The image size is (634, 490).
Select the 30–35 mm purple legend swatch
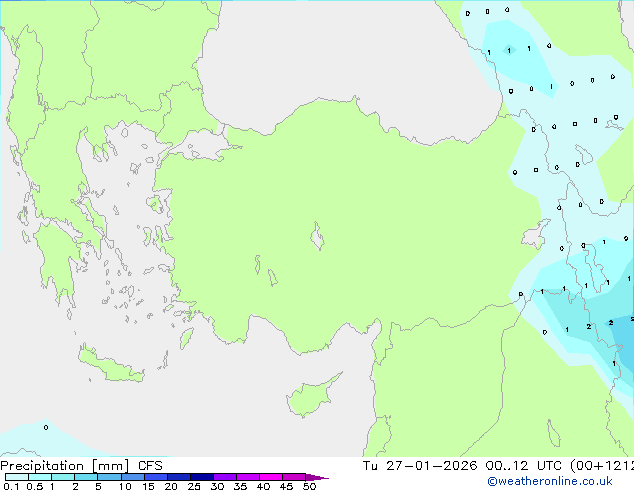click(225, 477)
